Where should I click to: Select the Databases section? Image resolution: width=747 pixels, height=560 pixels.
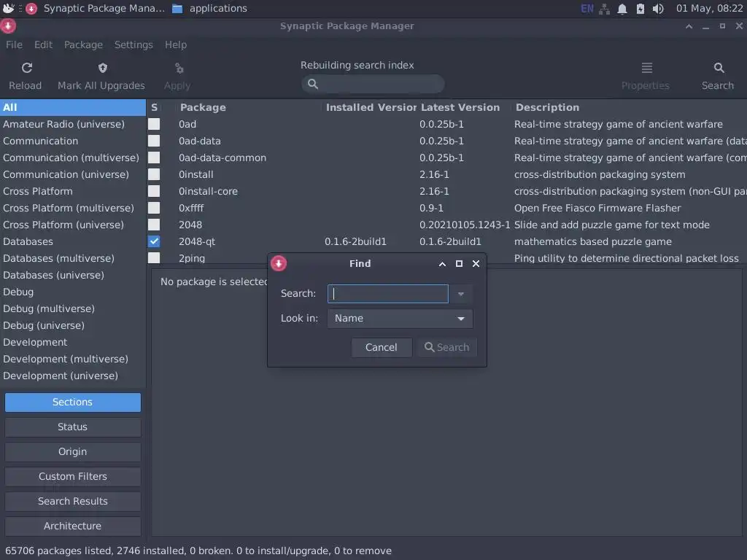click(73, 241)
